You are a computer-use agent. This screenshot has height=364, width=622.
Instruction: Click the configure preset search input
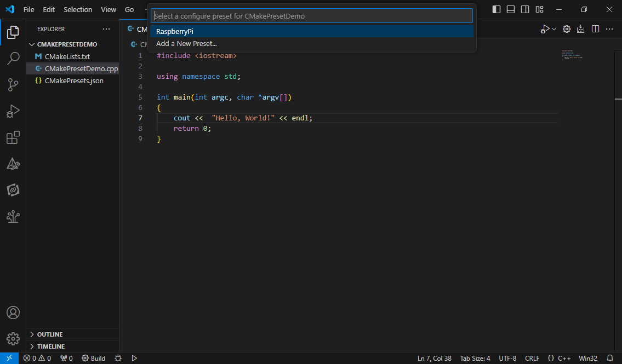(312, 16)
